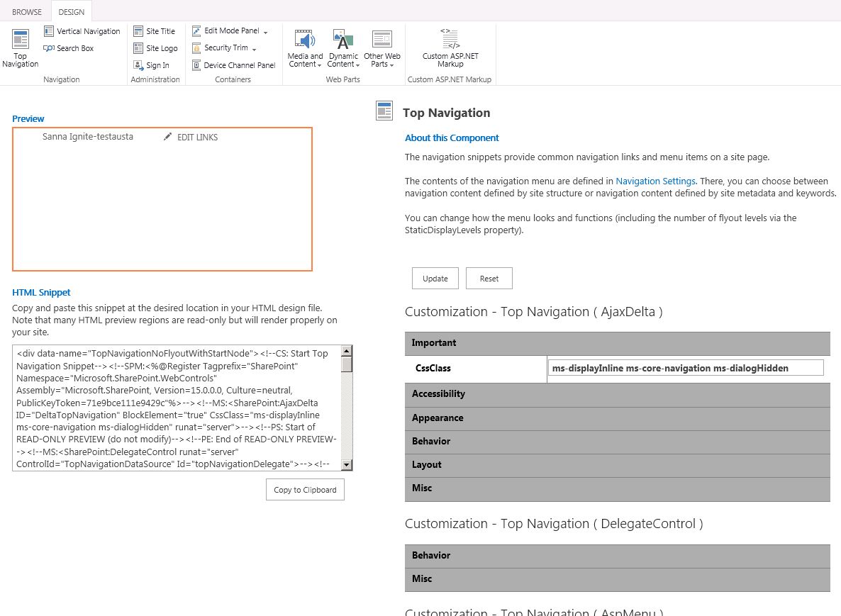Image resolution: width=841 pixels, height=616 pixels.
Task: Choose the Site Logo snippet
Action: pos(155,47)
